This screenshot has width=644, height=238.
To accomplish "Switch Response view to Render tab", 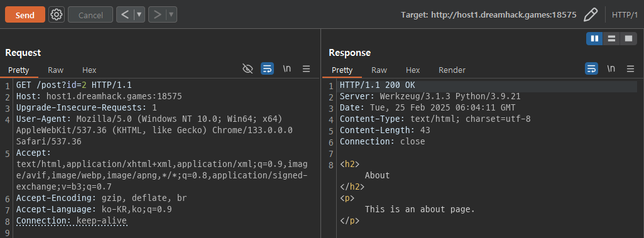I will click(x=452, y=70).
